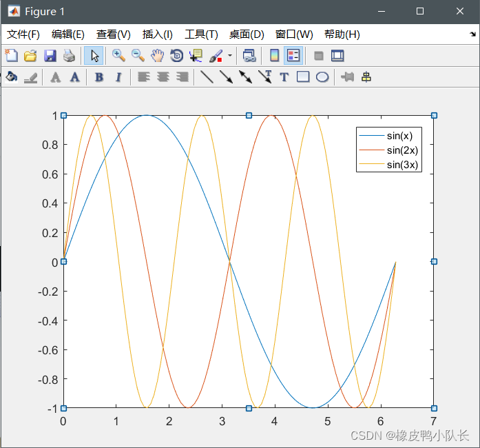Open the 查看(V) menu
The width and height of the screenshot is (480, 448).
click(113, 34)
